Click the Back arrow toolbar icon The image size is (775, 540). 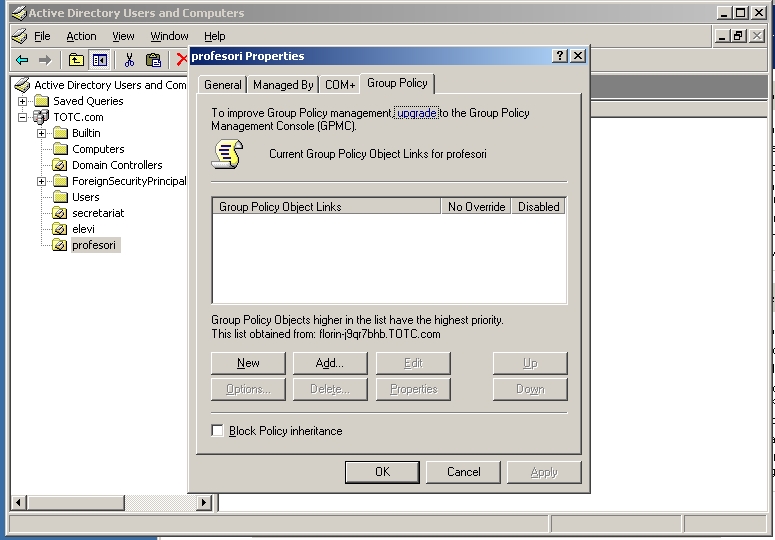[x=22, y=60]
